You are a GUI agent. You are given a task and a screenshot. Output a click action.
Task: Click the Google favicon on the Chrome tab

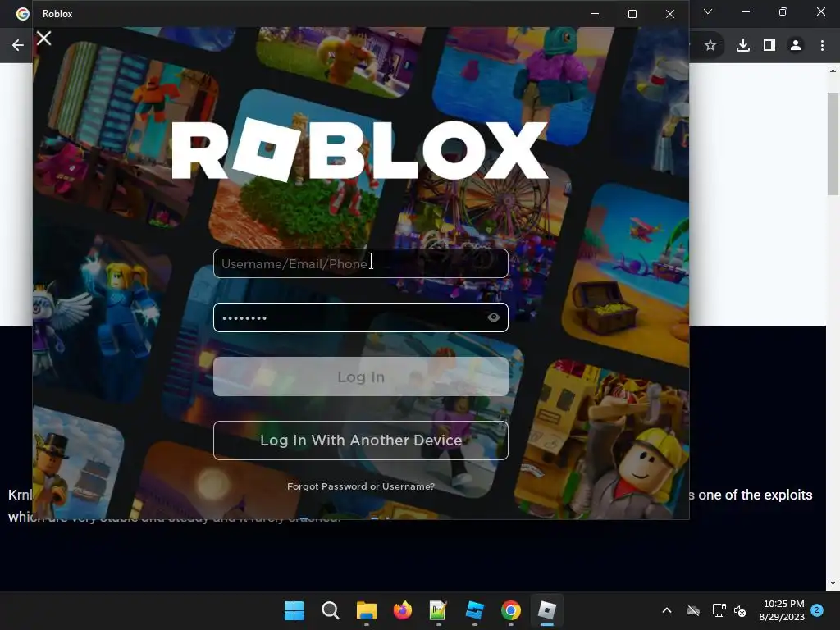coord(22,14)
